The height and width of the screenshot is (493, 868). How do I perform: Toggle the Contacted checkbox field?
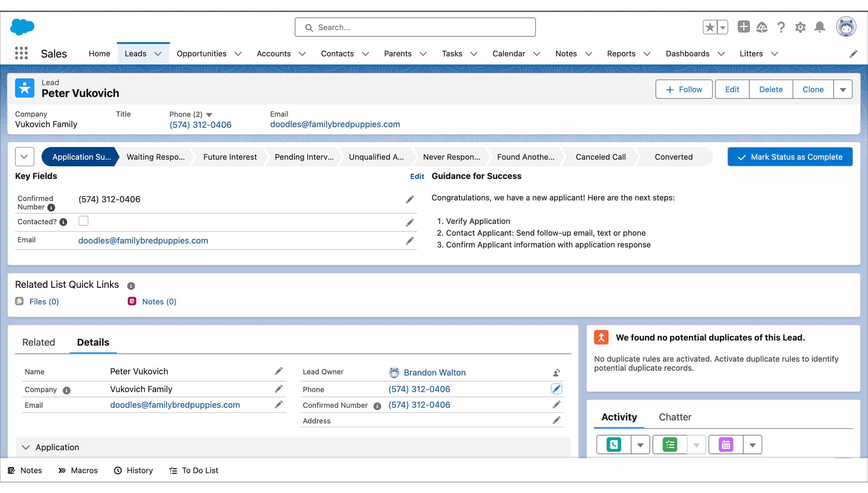[83, 222]
